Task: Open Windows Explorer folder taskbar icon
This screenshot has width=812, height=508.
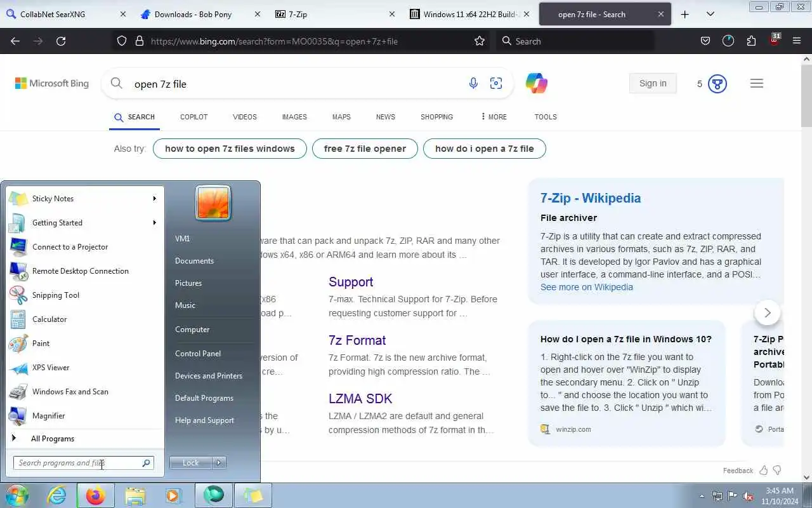Action: point(135,495)
